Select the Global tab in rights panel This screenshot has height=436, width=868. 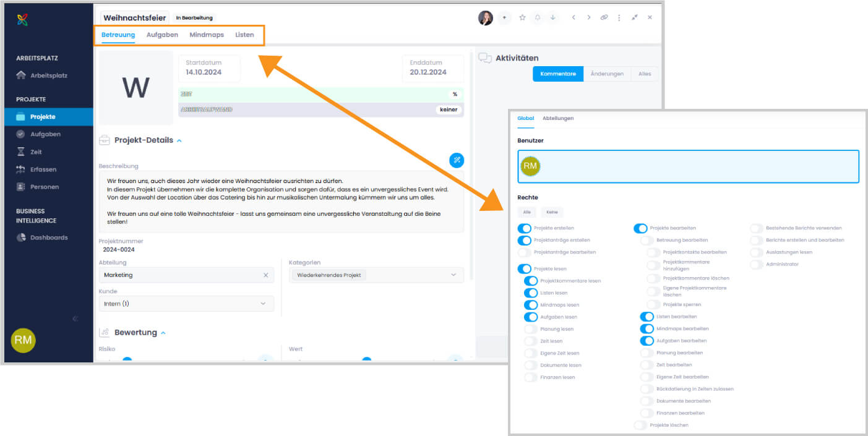(x=526, y=118)
